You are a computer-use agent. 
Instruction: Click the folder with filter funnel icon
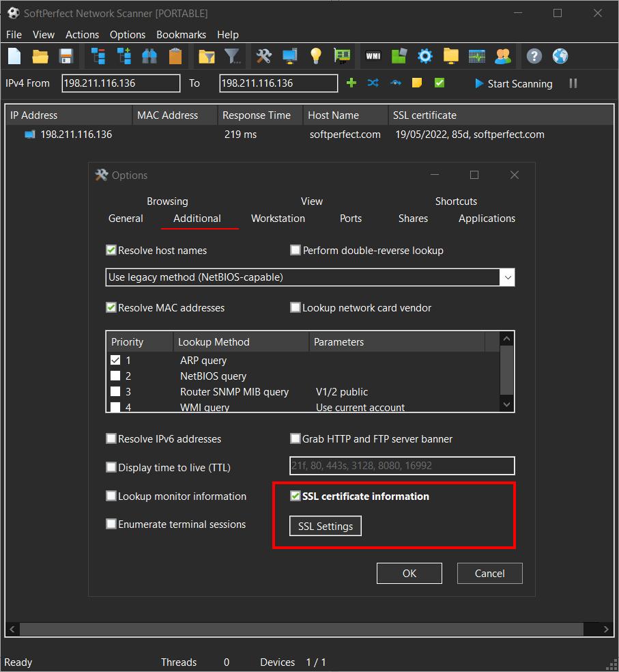207,56
